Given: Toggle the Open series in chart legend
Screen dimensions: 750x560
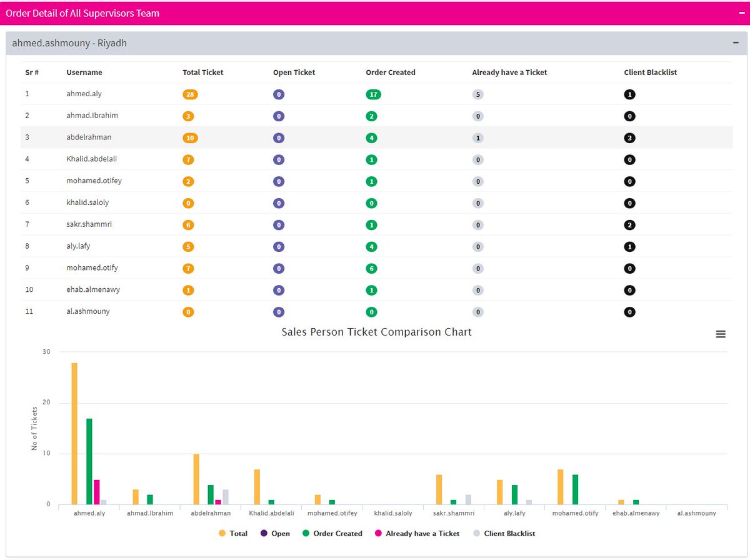Looking at the screenshot, I should pos(275,534).
